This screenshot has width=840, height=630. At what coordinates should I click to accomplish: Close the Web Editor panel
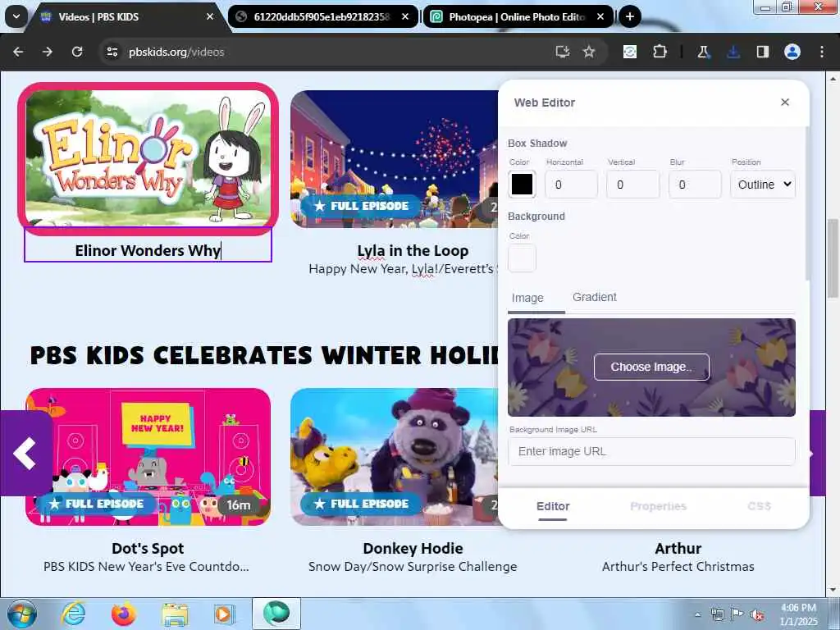pyautogui.click(x=785, y=102)
